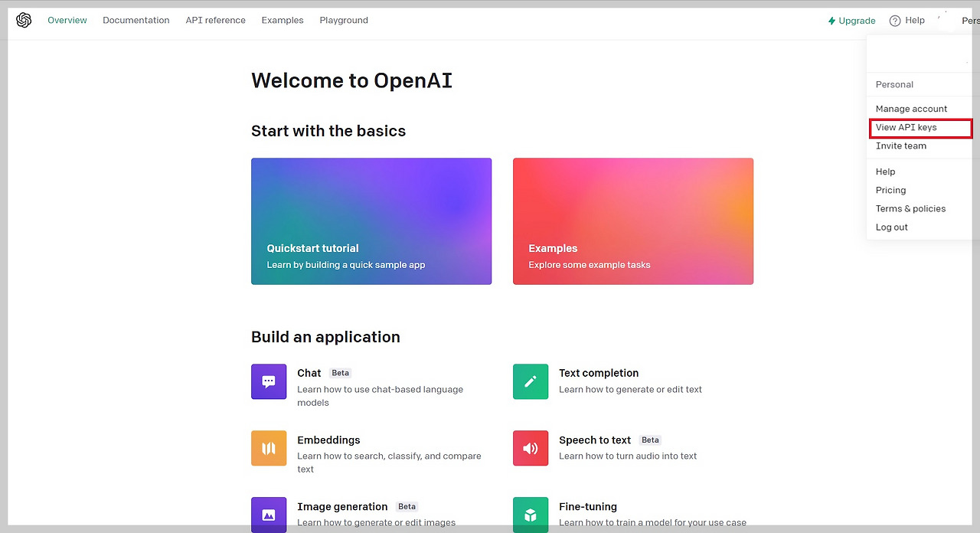Open Terms & policies from the menu
The height and width of the screenshot is (533, 980).
point(910,208)
